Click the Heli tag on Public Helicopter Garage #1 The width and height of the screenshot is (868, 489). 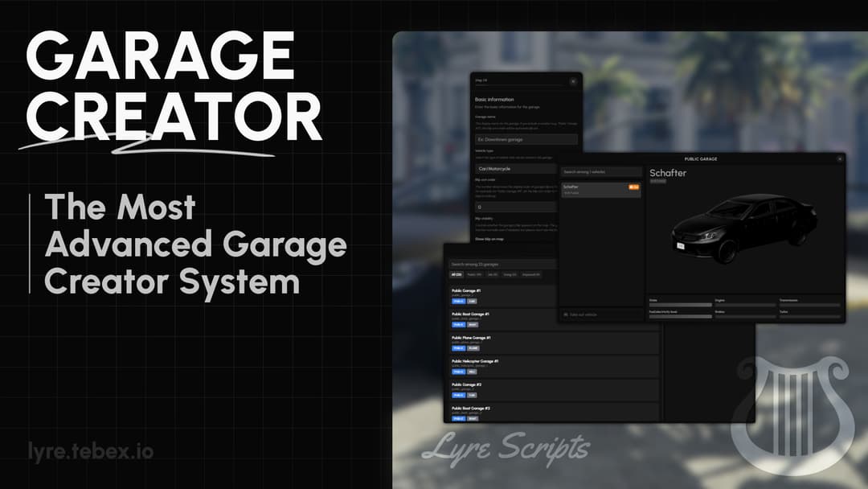pos(473,372)
